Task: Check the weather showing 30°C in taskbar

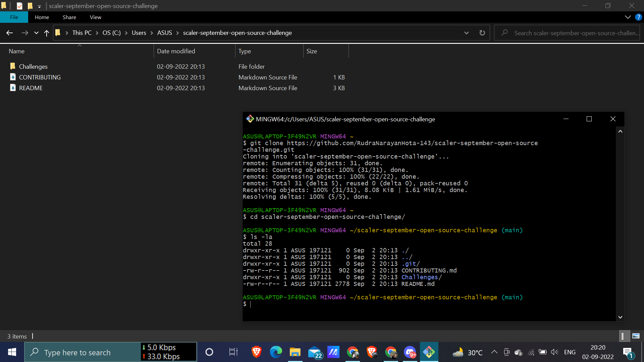Action: click(x=468, y=352)
